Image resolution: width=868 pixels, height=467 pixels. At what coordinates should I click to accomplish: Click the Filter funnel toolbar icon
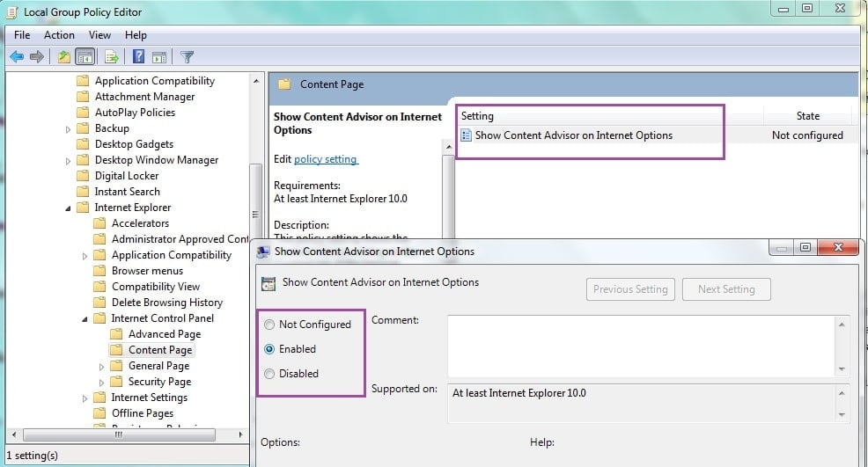tap(188, 56)
